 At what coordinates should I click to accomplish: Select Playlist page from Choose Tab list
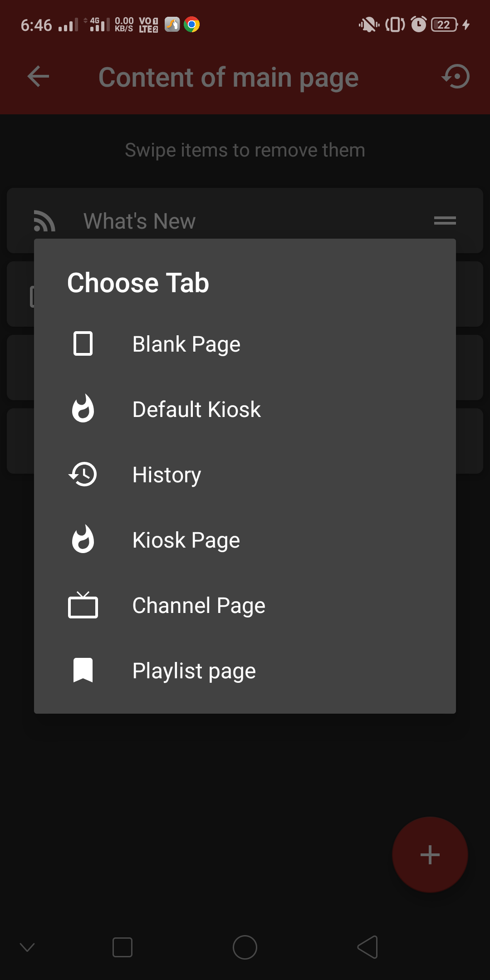(x=194, y=670)
